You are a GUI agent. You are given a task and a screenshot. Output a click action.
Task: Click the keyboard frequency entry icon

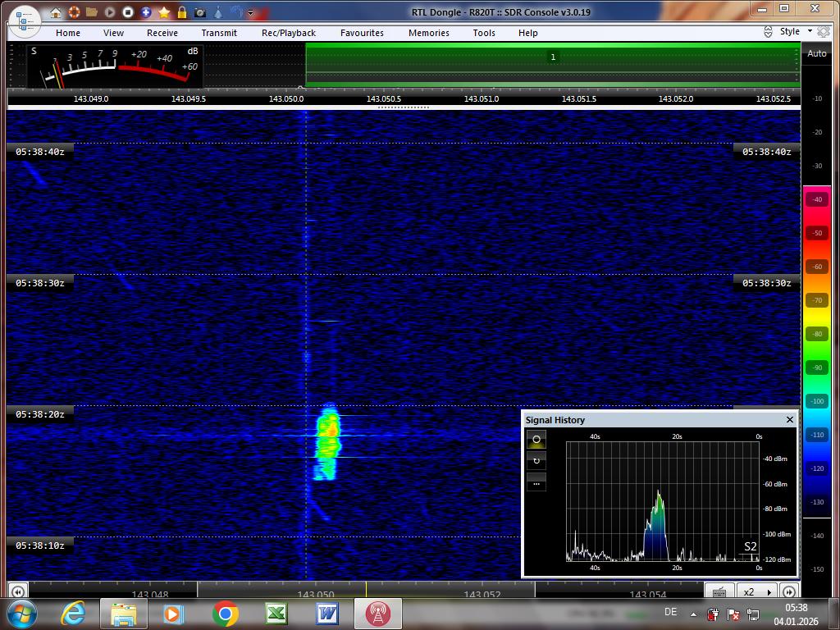click(x=719, y=591)
